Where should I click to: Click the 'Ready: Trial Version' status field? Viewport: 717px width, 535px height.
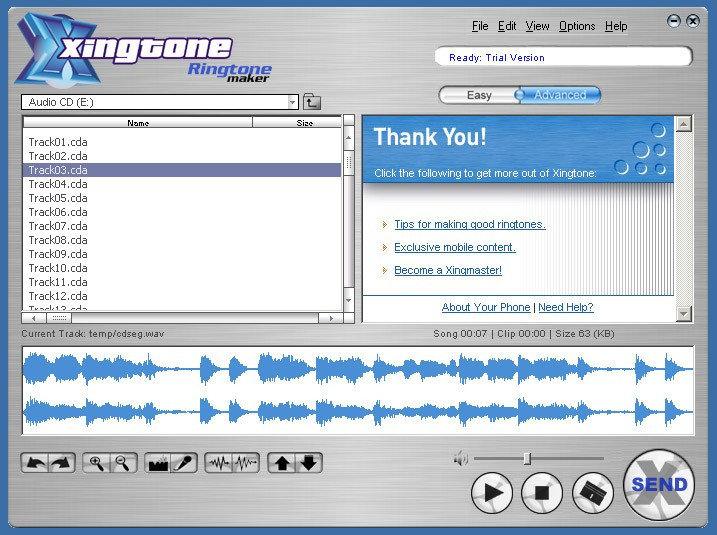[x=563, y=57]
